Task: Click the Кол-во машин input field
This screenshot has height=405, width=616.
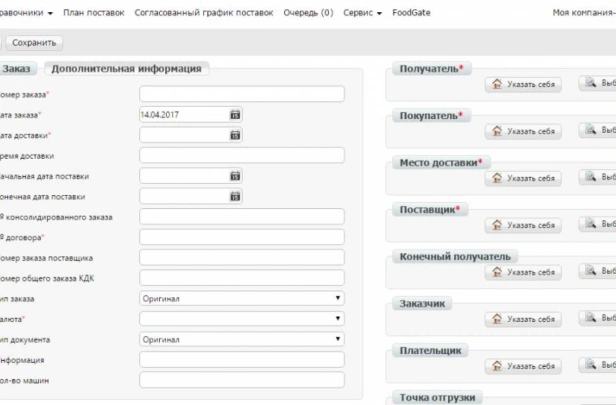Action: [x=242, y=380]
